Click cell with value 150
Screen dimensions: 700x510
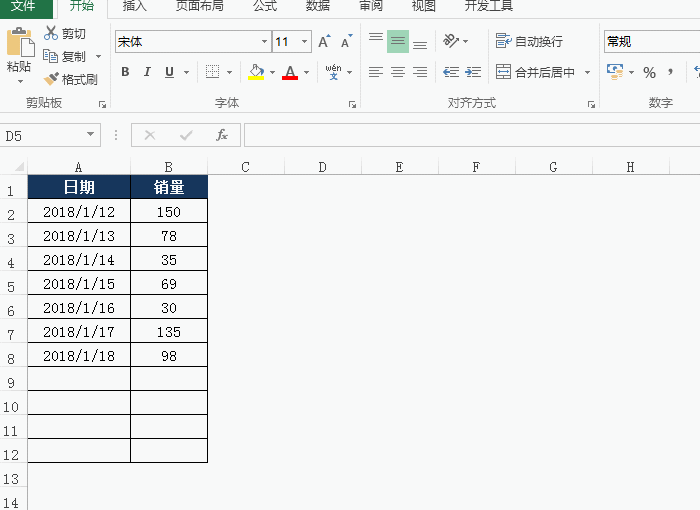click(x=169, y=211)
